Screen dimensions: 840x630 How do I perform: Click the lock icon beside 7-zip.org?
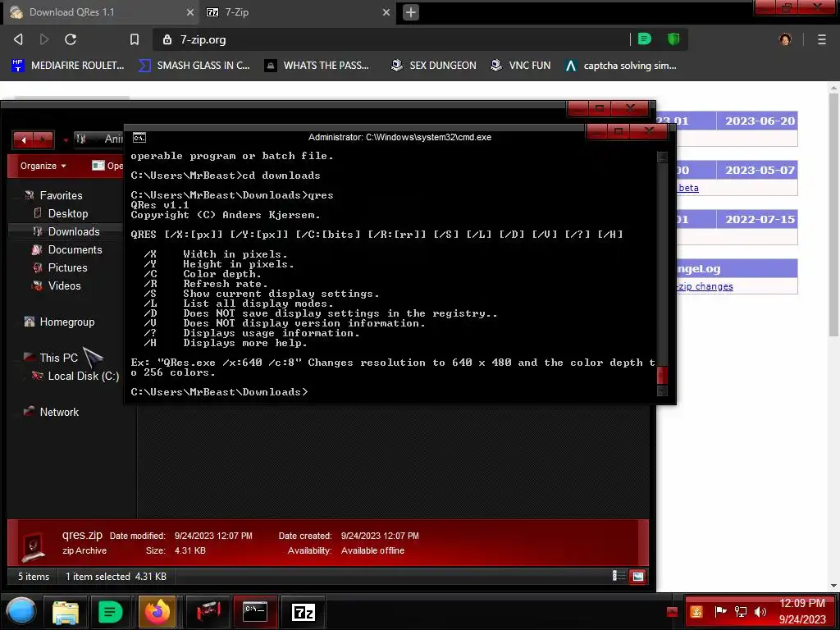pos(167,39)
